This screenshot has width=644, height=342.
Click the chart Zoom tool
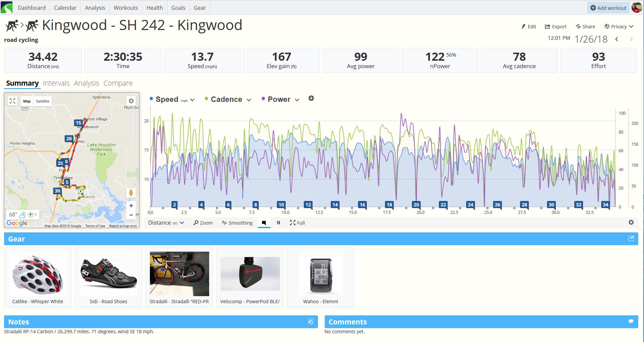click(x=203, y=223)
